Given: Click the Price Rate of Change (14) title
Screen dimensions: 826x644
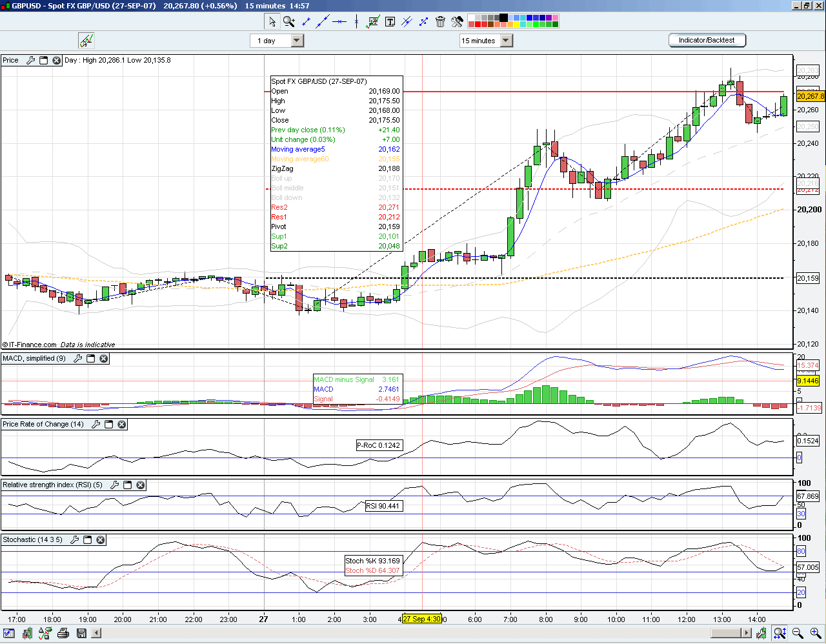Looking at the screenshot, I should pyautogui.click(x=43, y=424).
